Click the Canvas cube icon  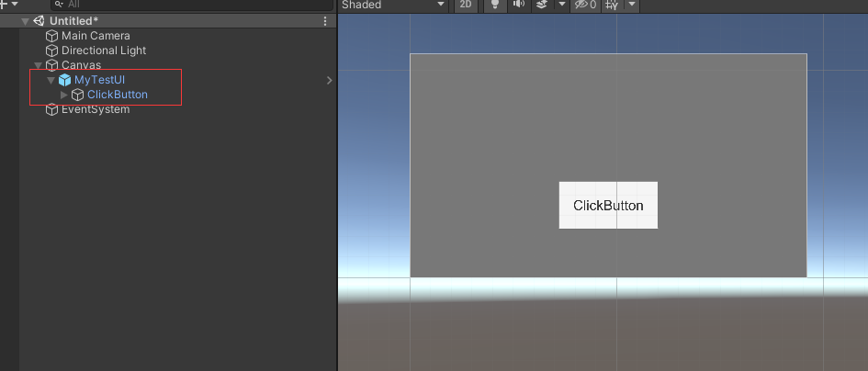[51, 65]
